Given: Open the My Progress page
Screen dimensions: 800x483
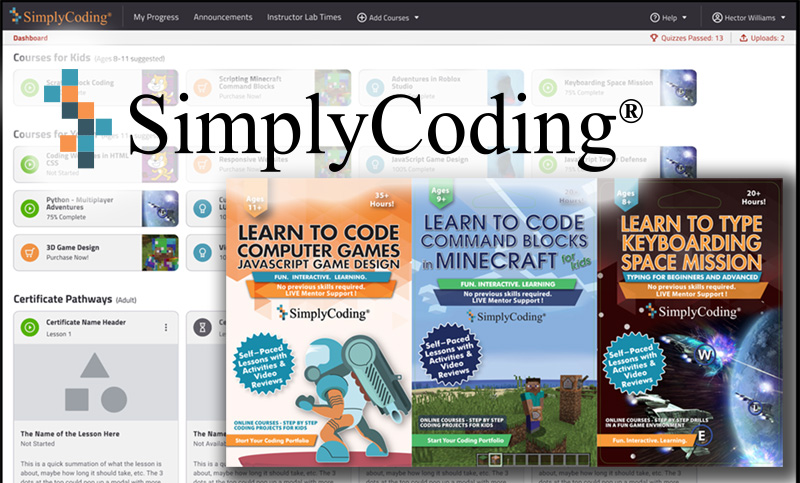Looking at the screenshot, I should (156, 17).
